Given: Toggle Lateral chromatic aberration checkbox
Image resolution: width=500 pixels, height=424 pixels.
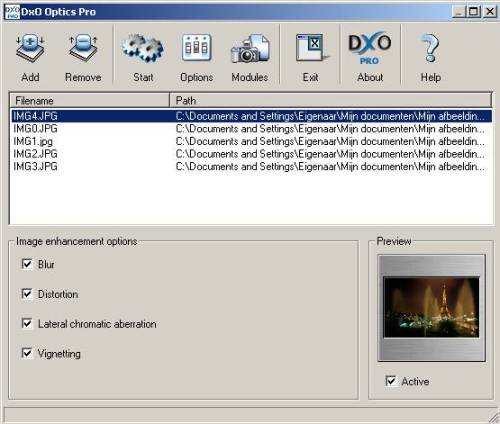Looking at the screenshot, I should pyautogui.click(x=27, y=323).
